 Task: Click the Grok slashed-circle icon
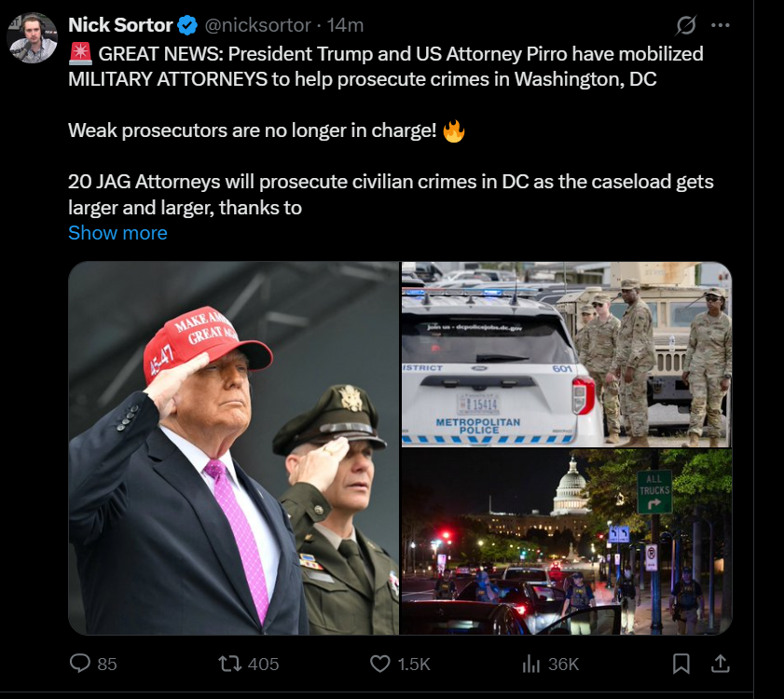(685, 25)
